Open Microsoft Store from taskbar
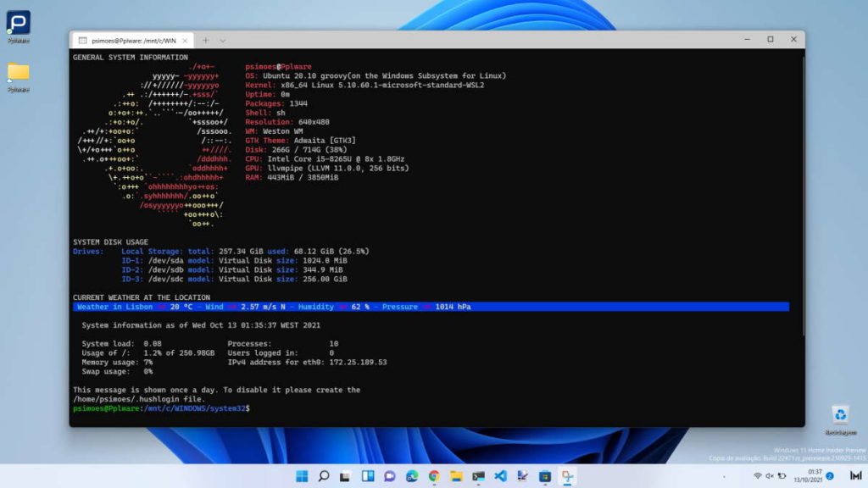 pos(545,476)
